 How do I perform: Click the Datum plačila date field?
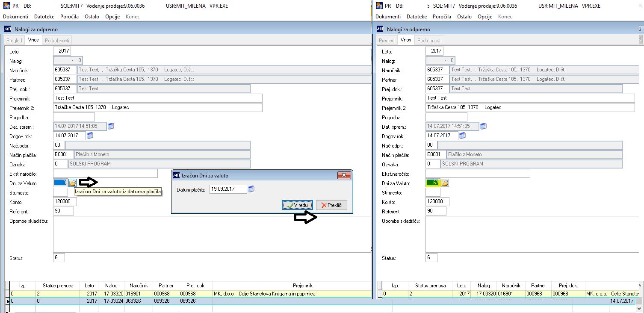pyautogui.click(x=228, y=189)
